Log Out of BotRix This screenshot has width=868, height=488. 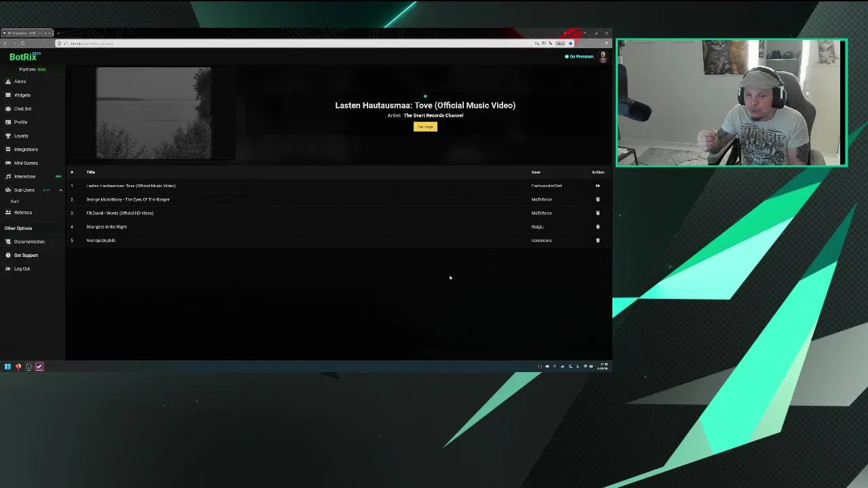pyautogui.click(x=22, y=268)
